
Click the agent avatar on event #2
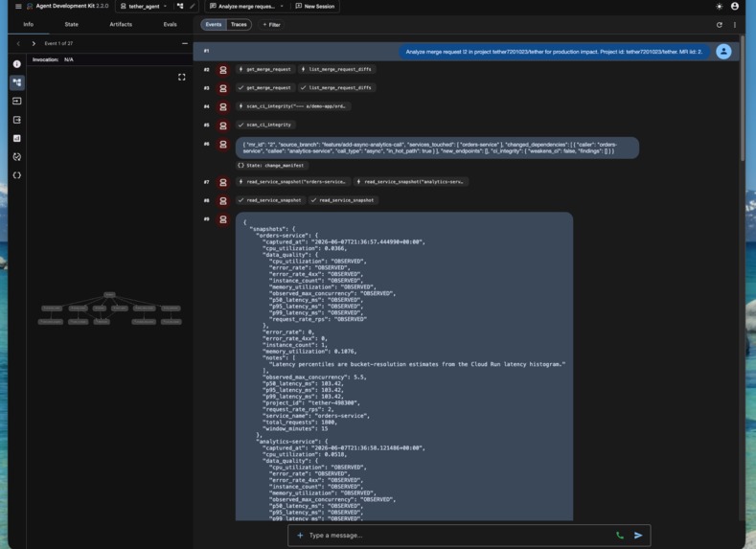point(222,70)
